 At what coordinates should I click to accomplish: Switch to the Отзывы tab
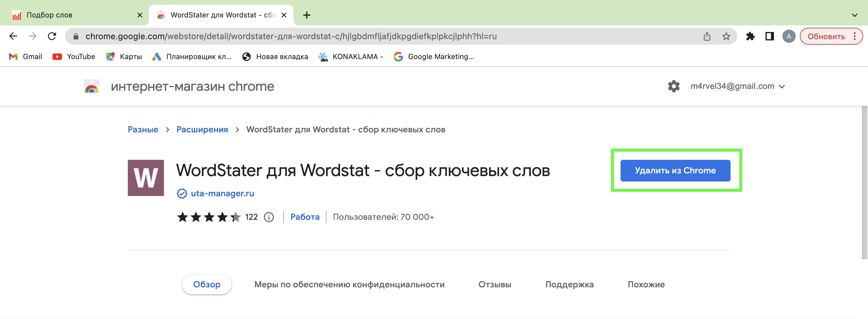(495, 284)
